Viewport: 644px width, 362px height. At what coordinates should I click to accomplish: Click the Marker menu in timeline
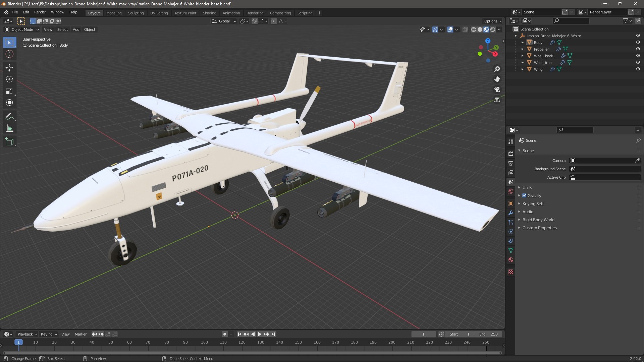coord(80,334)
